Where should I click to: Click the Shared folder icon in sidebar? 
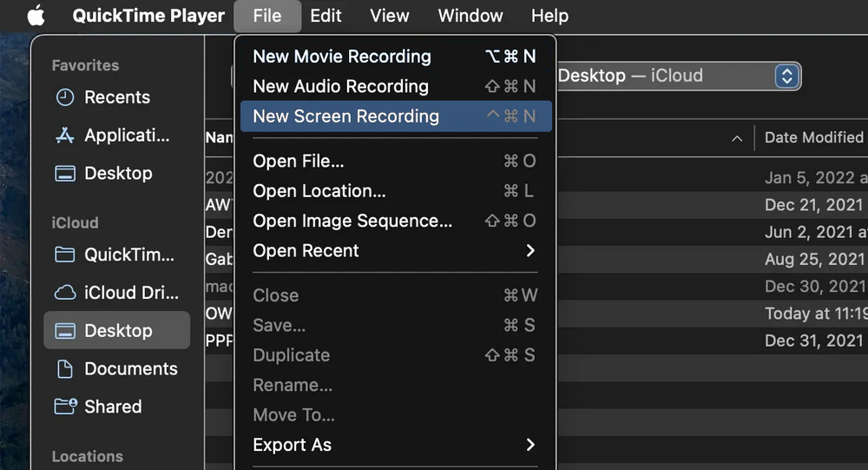pos(65,407)
